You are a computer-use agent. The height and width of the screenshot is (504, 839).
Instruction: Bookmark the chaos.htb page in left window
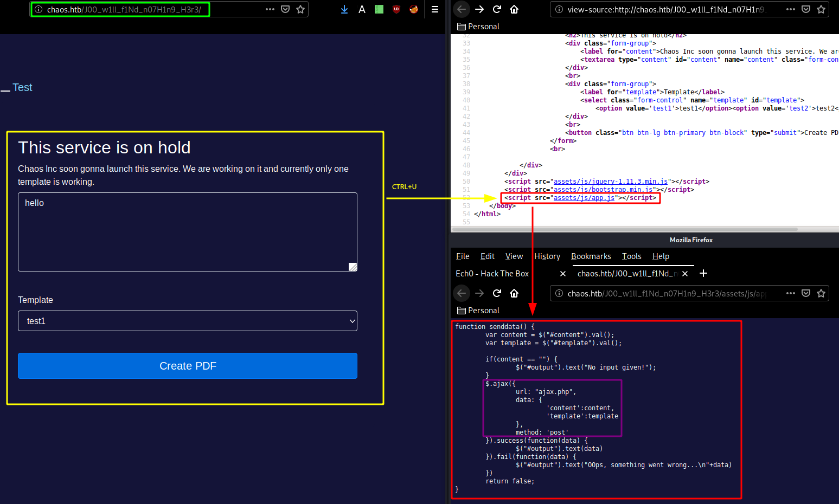click(x=300, y=9)
